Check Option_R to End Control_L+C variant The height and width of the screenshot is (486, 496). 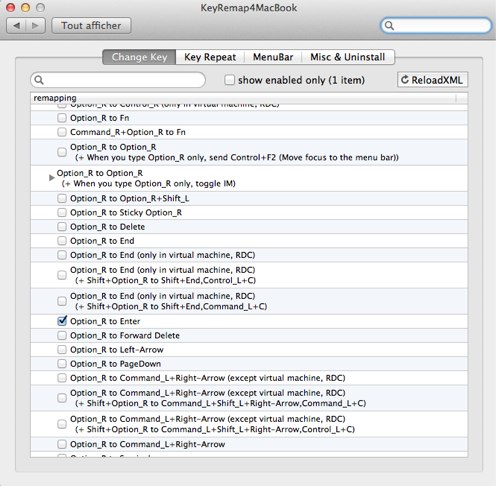[x=62, y=275]
